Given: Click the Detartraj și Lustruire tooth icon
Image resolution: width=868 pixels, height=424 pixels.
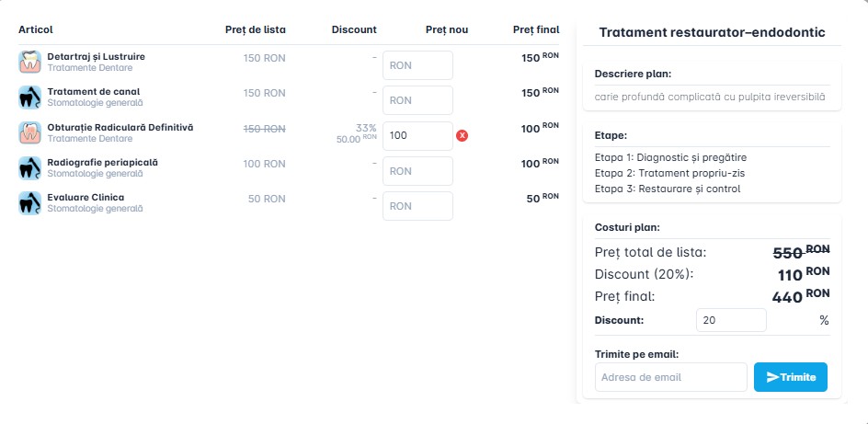Looking at the screenshot, I should (x=30, y=63).
